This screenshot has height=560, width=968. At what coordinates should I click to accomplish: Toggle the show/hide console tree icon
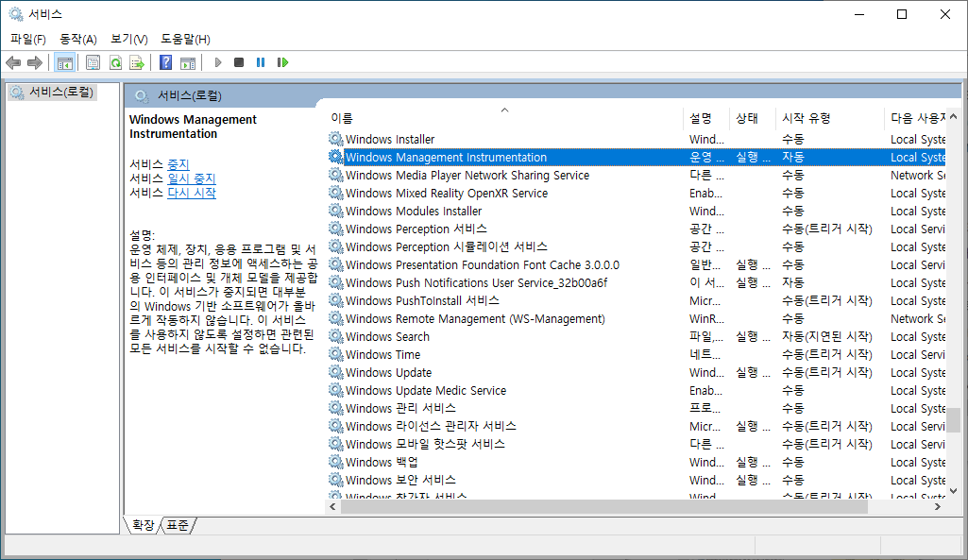tap(64, 62)
